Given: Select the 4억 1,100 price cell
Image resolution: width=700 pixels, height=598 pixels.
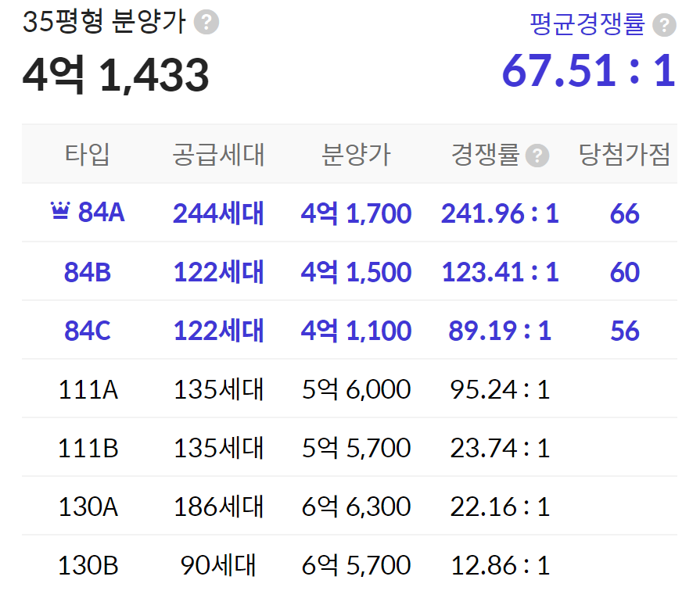Looking at the screenshot, I should [x=356, y=331].
